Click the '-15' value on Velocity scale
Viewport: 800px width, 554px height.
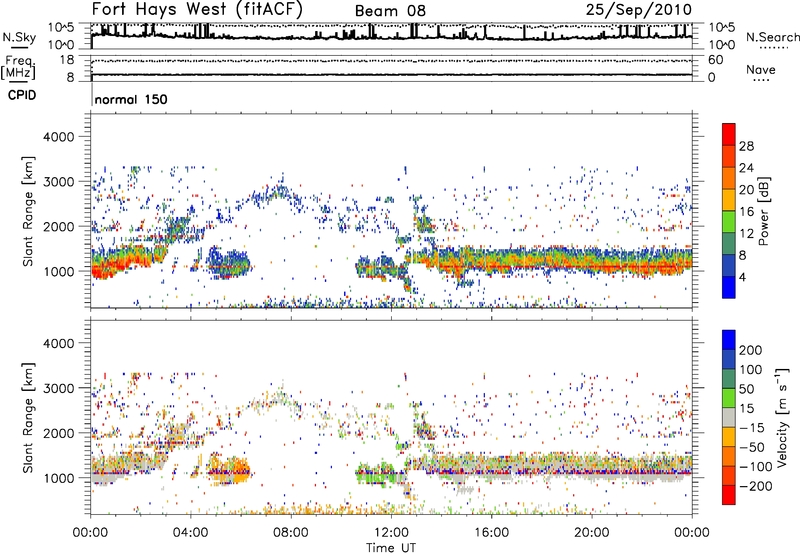752,428
